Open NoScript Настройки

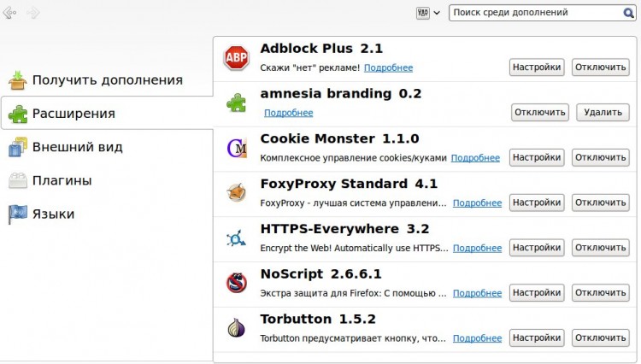click(x=537, y=293)
